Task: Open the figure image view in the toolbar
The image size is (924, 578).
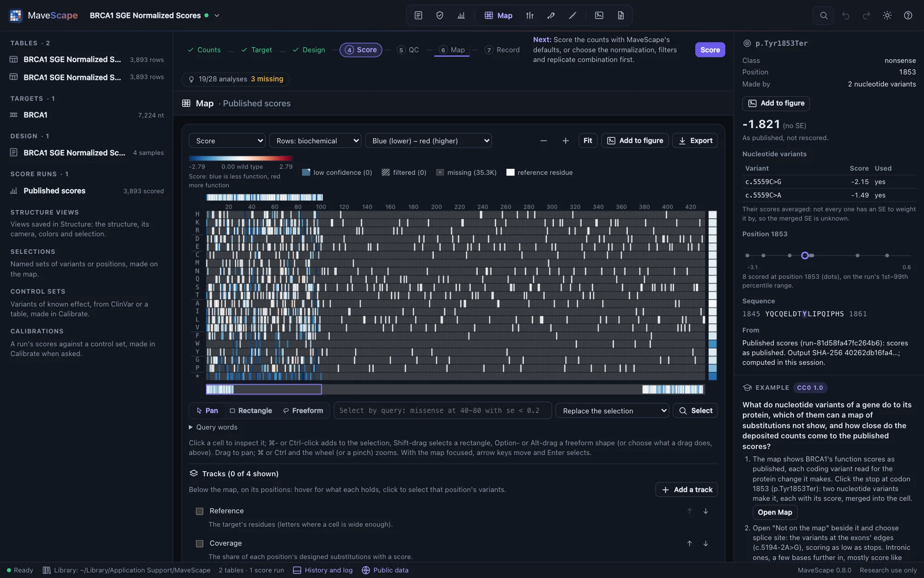Action: coord(599,15)
